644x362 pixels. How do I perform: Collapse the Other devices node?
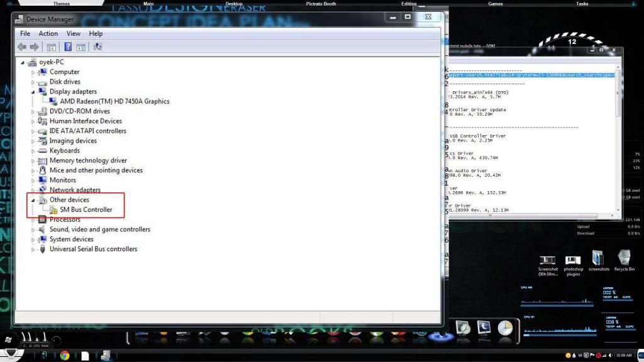pos(33,200)
